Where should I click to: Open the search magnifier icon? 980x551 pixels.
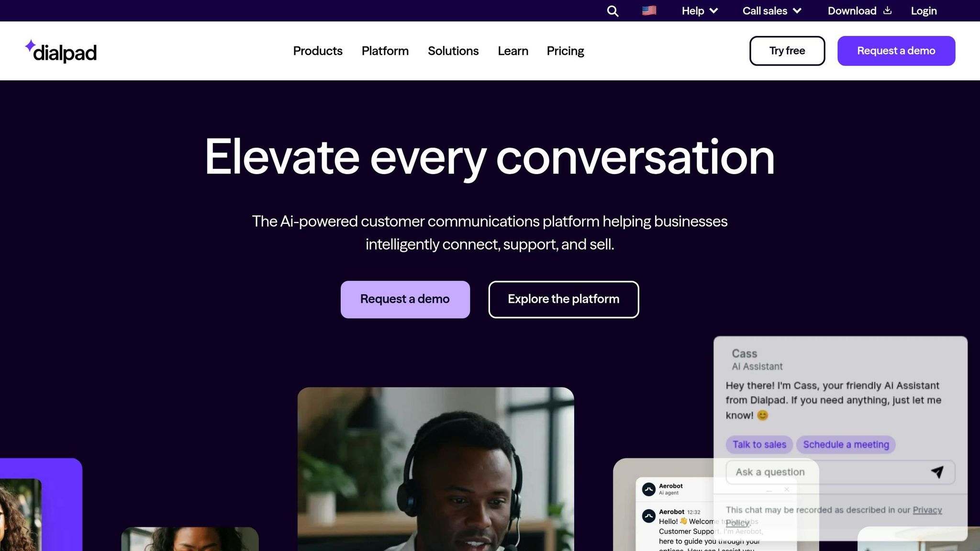[x=612, y=11]
